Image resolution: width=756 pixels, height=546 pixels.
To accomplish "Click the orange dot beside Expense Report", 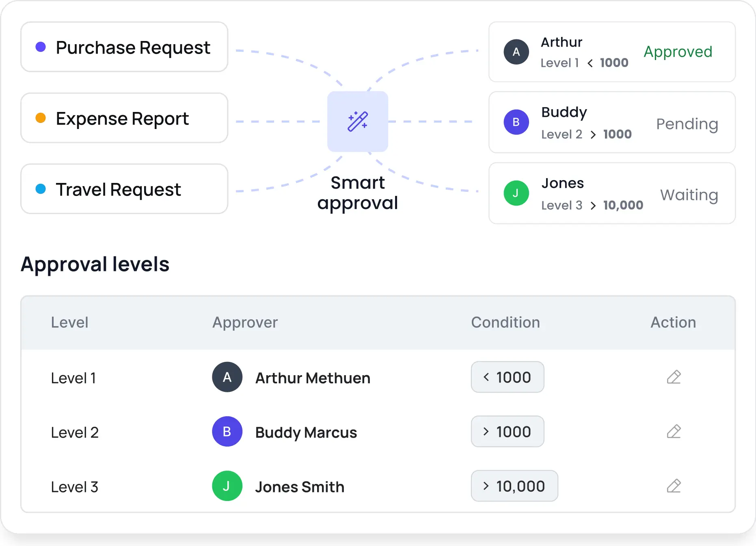I will pos(41,118).
